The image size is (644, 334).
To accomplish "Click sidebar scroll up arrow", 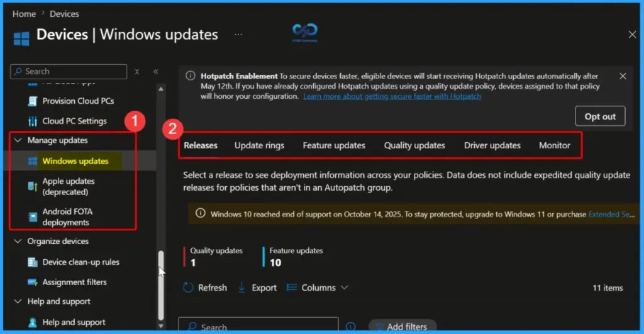I will coord(161,89).
